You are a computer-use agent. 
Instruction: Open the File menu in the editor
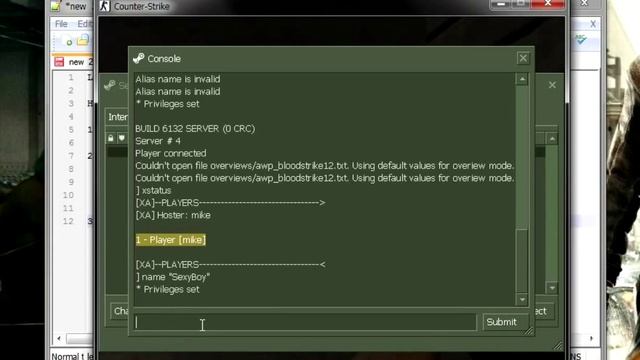(61, 24)
